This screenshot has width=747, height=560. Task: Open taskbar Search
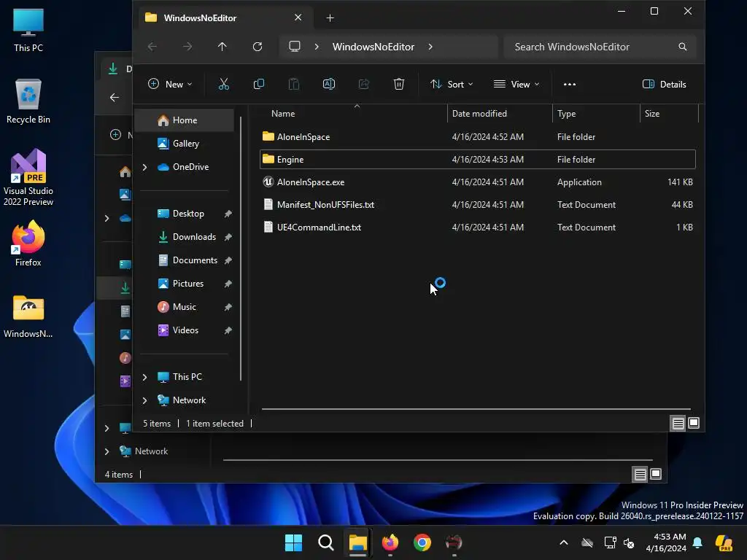click(326, 542)
